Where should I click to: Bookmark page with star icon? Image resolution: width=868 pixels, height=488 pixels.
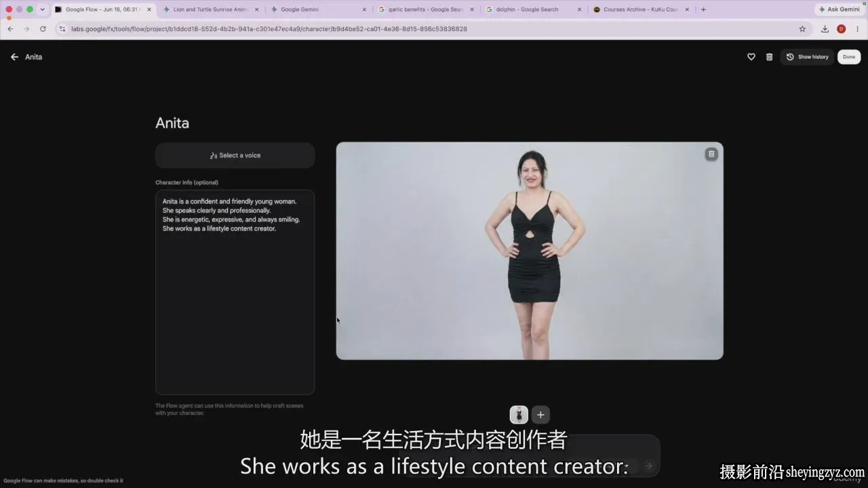(x=802, y=29)
